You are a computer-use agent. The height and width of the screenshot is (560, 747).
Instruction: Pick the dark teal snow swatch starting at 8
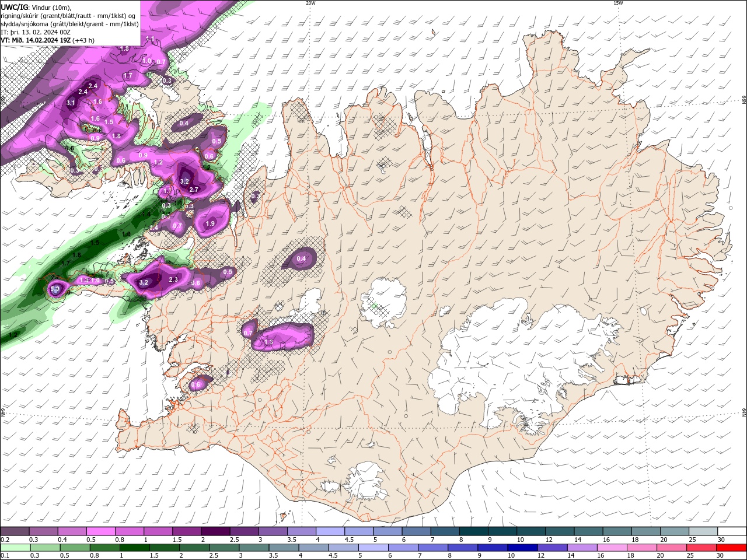coord(474,531)
